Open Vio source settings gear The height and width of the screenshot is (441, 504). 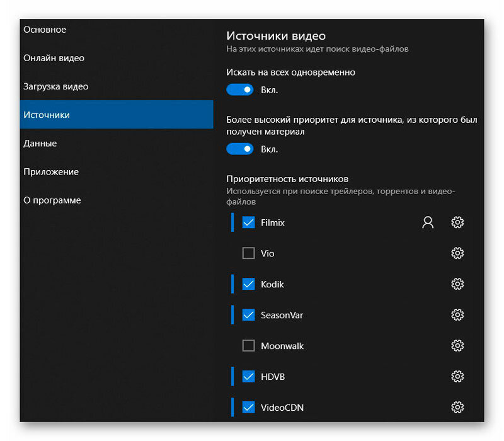(457, 253)
